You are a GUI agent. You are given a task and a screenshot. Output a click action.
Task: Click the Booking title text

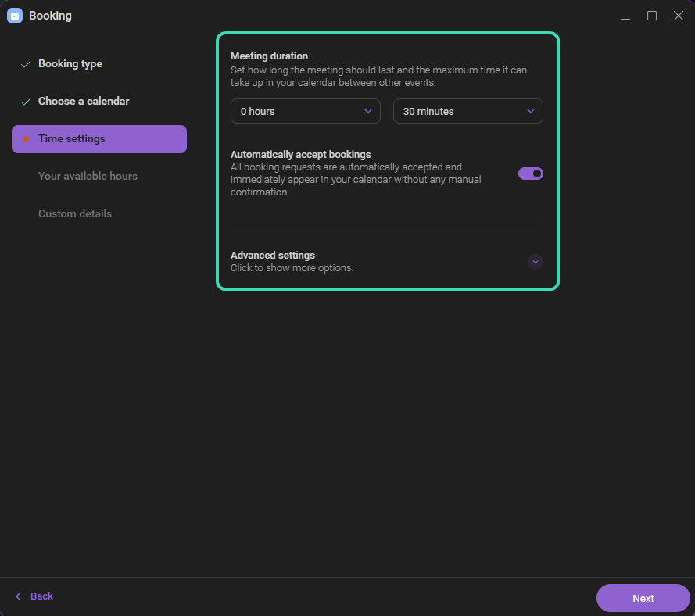50,16
